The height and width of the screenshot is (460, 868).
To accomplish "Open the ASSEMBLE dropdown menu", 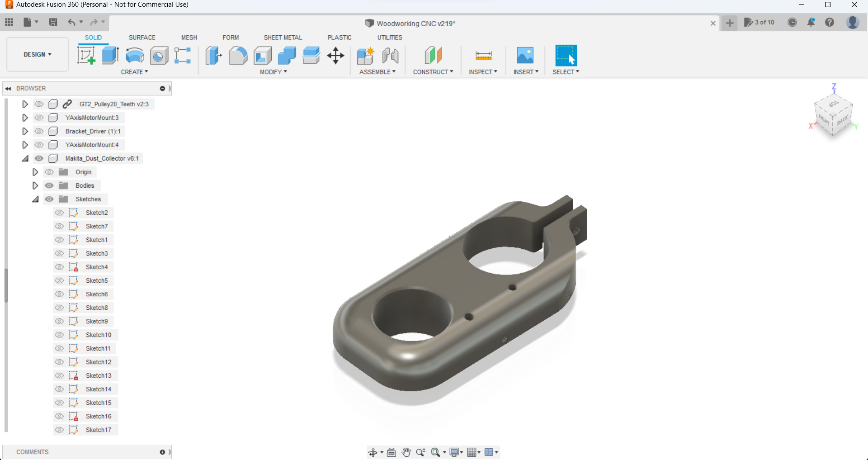I will coord(377,72).
